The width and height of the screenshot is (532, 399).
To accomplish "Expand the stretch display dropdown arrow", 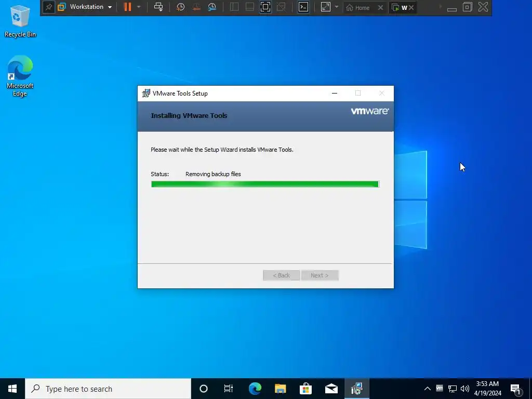I will (x=337, y=7).
